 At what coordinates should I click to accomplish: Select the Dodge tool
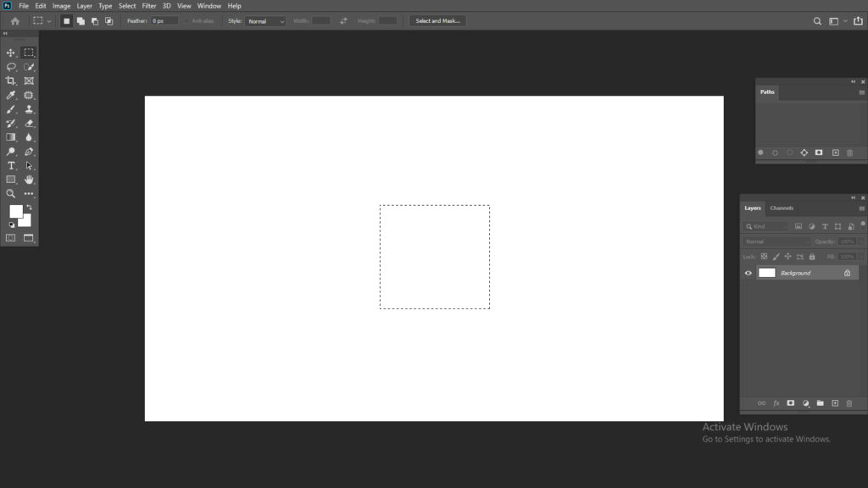[10, 152]
